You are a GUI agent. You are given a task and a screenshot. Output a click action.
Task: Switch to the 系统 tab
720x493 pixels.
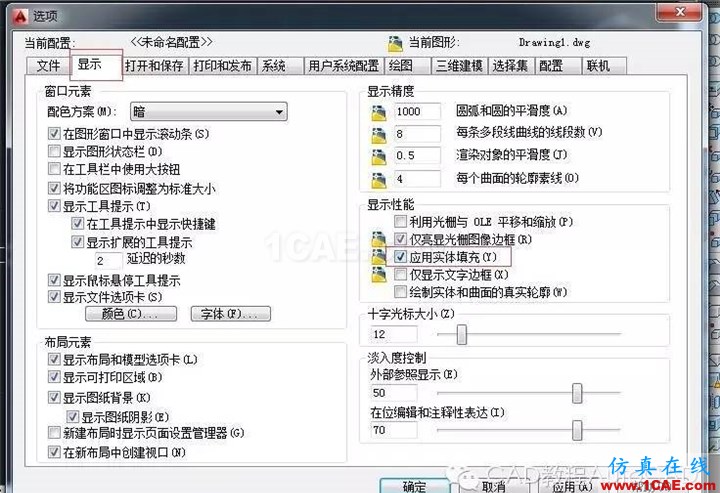pos(280,66)
